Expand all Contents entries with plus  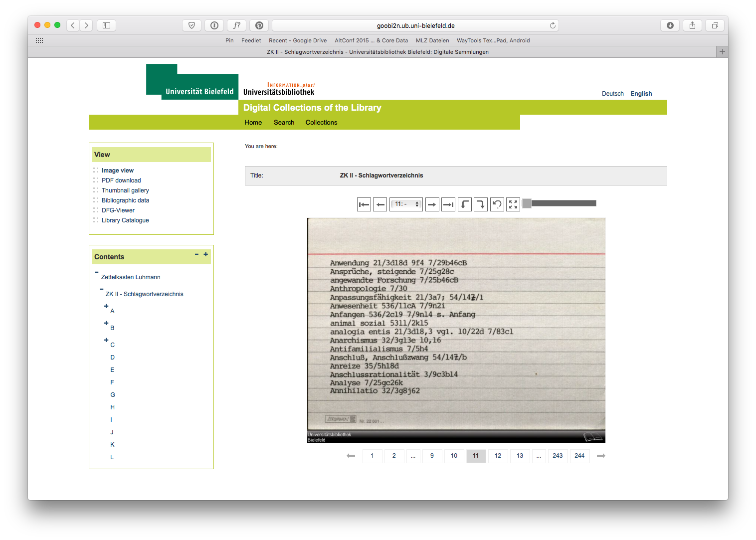[205, 254]
